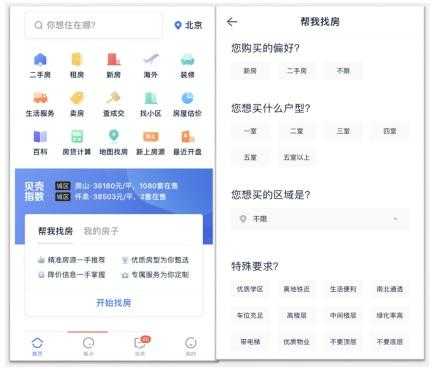433x369 pixels.
Task: Switch to the 帮我找房 tab
Action: click(55, 231)
